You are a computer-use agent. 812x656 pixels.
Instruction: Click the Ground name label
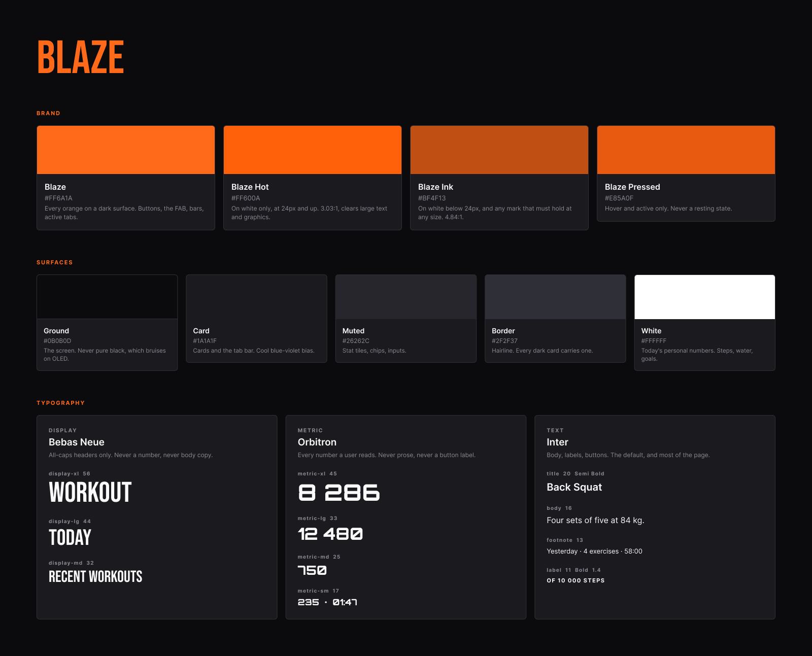pyautogui.click(x=56, y=331)
